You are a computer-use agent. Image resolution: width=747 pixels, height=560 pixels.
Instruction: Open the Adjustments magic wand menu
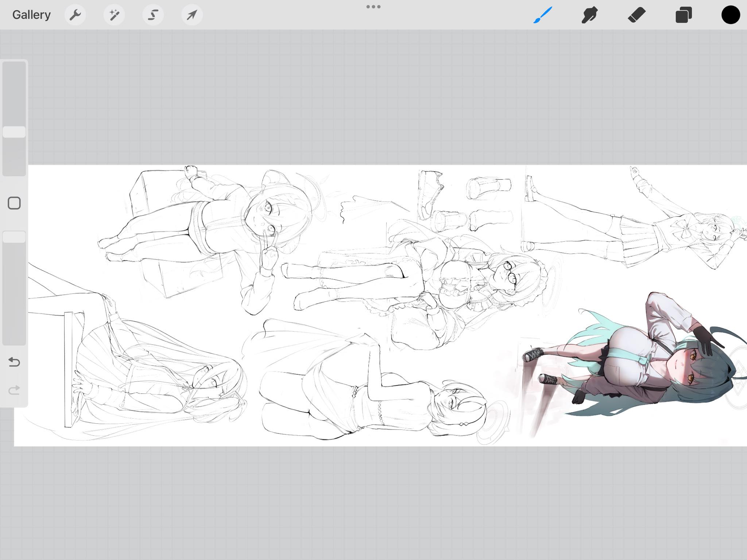pos(114,15)
